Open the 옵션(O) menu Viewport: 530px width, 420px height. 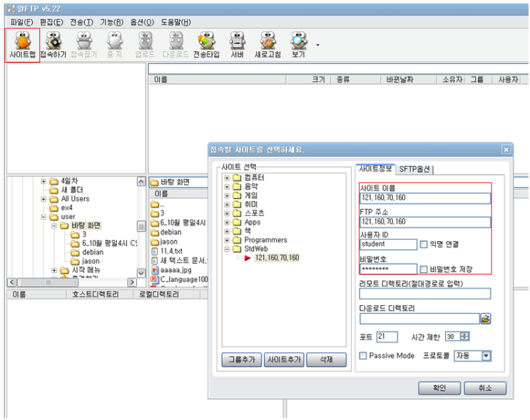[142, 22]
